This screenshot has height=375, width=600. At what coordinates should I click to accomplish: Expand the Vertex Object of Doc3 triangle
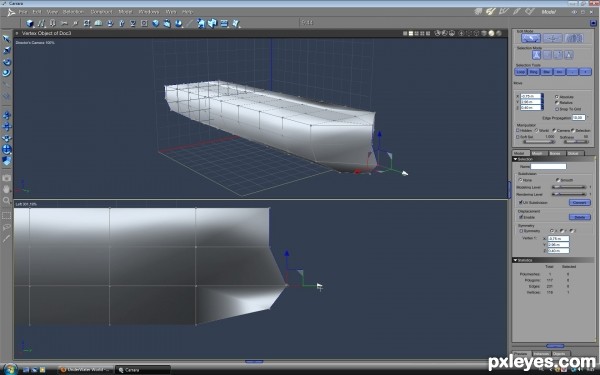[17, 33]
